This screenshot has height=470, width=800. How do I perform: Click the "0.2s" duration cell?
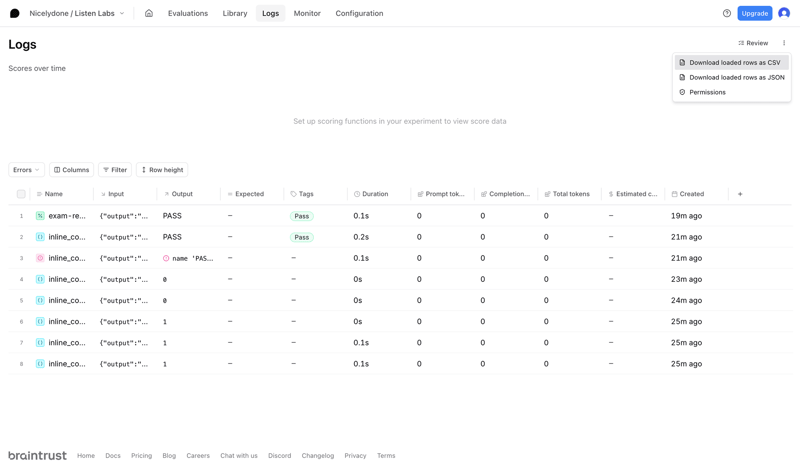[x=361, y=237]
